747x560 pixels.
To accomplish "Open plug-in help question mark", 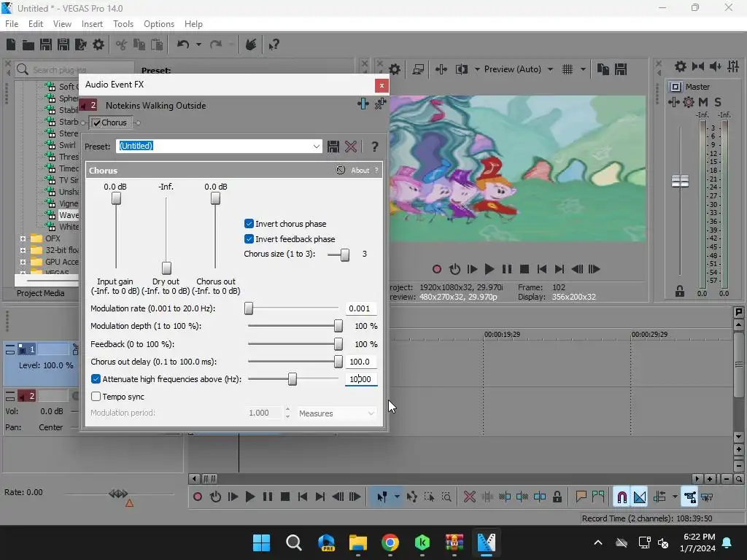I will pyautogui.click(x=375, y=146).
